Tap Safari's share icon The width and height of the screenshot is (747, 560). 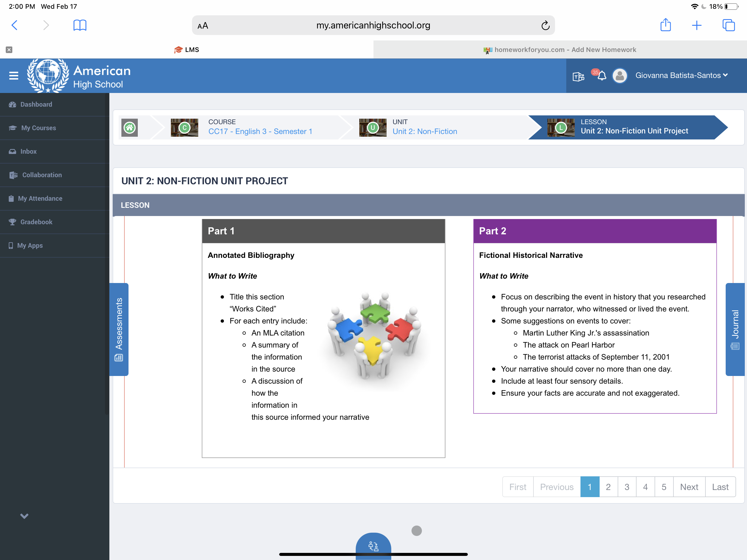click(x=665, y=25)
